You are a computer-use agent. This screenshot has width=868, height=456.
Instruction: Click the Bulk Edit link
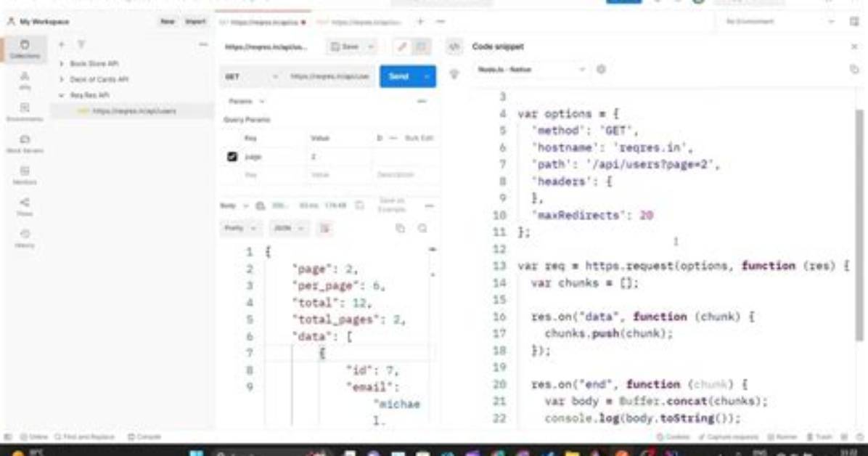[x=419, y=138]
